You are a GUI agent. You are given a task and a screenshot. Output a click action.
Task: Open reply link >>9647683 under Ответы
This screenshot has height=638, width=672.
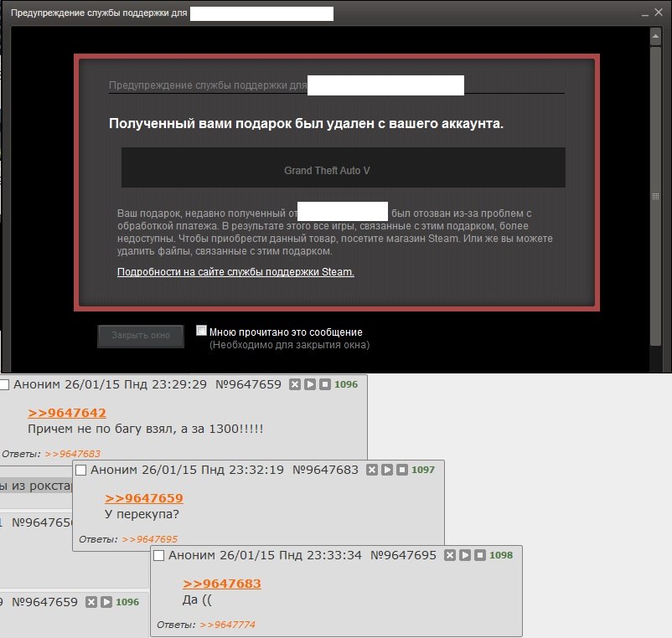[x=72, y=454]
